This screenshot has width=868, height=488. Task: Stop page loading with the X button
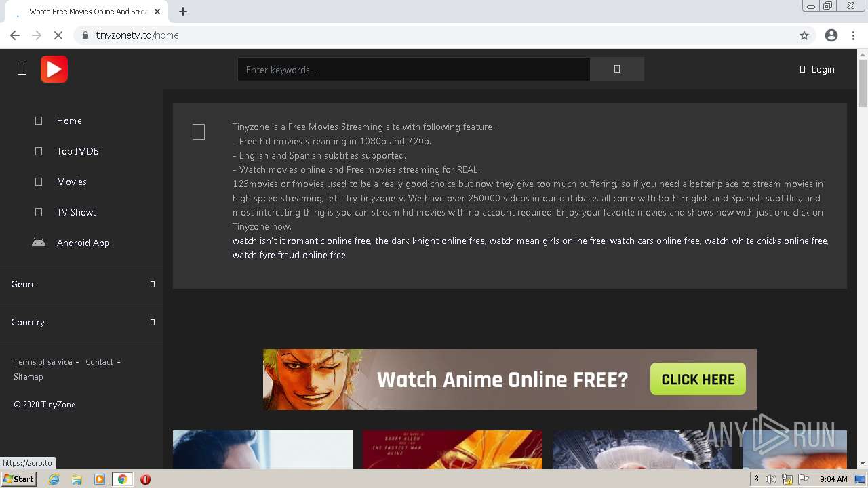58,35
